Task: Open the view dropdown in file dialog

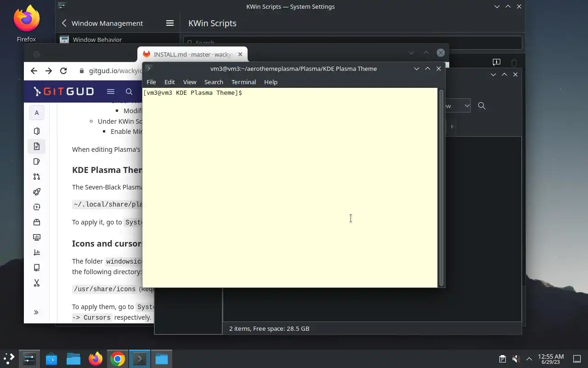Action: tap(458, 106)
